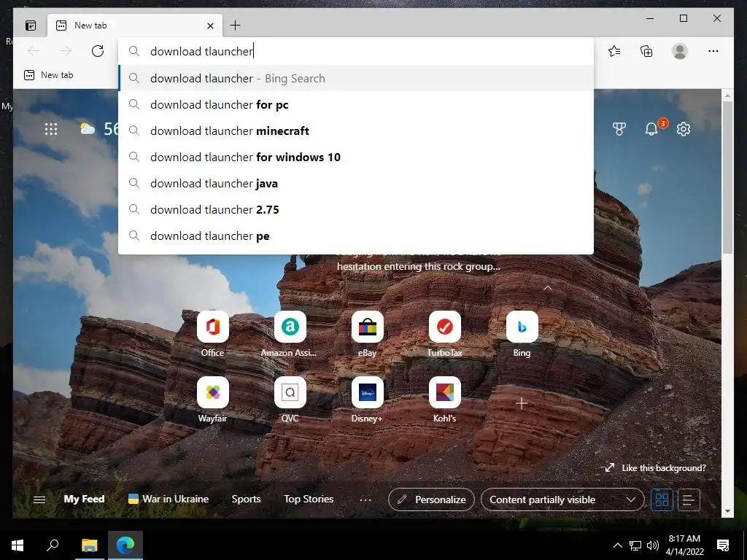Screen dimensions: 747x560
Task: Open the rewards trophy icon
Action: click(619, 128)
